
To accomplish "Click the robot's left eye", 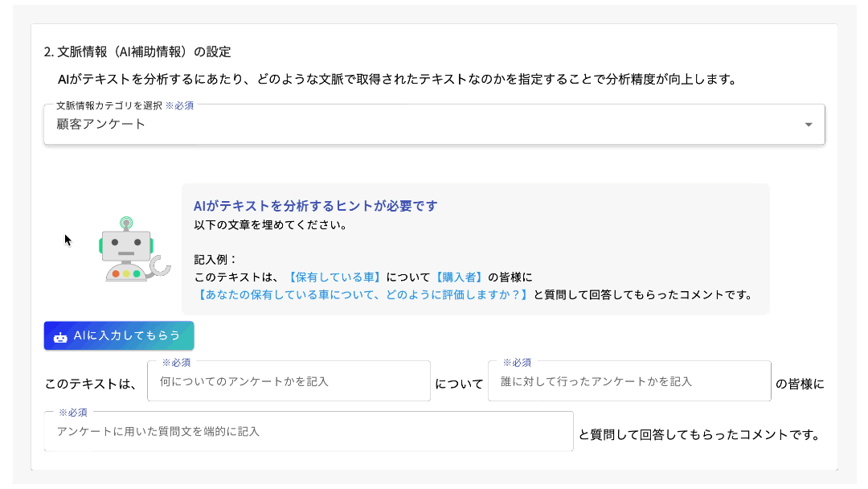I will pyautogui.click(x=114, y=241).
